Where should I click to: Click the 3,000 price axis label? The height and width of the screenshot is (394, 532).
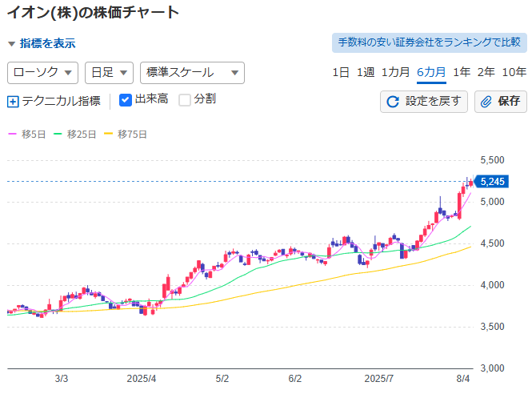(492, 368)
